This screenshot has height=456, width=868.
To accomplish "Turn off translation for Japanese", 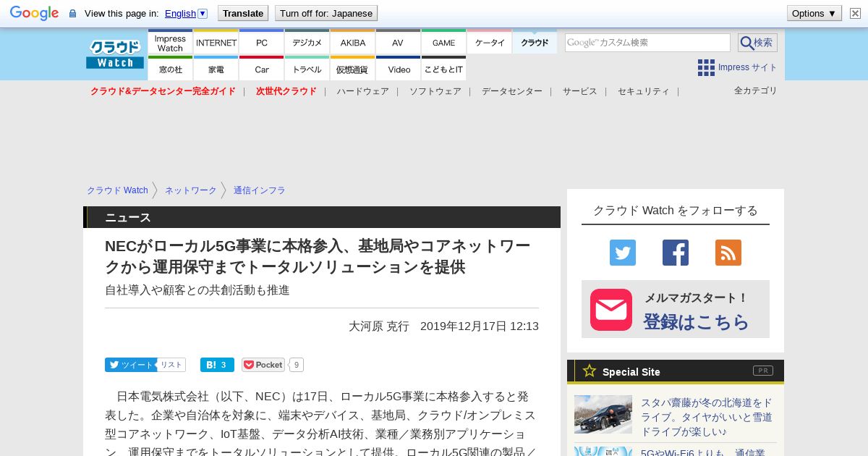I will [326, 13].
